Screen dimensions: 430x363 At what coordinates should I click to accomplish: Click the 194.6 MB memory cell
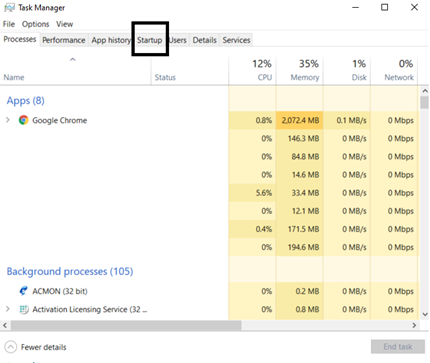(x=299, y=247)
